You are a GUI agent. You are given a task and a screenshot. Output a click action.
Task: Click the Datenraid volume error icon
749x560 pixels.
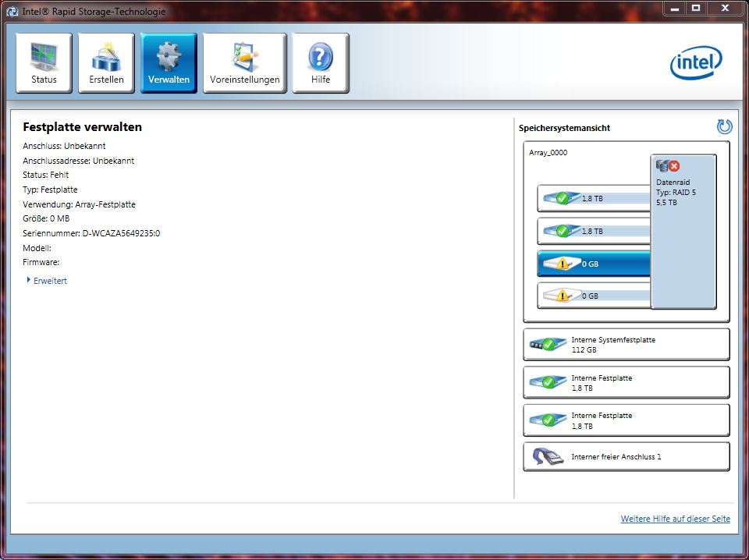coord(674,166)
